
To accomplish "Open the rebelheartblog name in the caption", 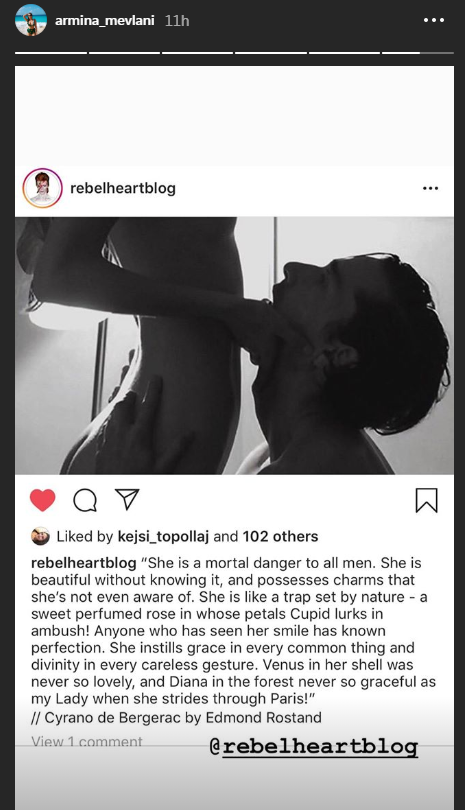I will [x=84, y=563].
